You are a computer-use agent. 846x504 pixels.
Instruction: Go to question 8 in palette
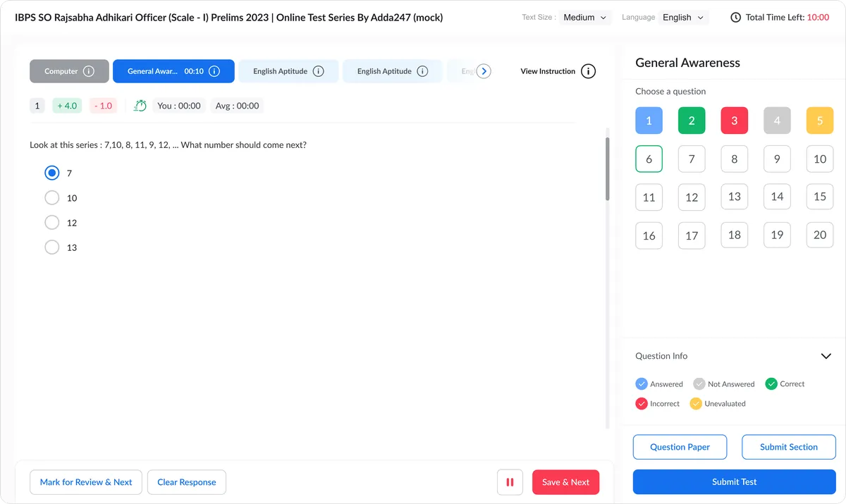click(734, 159)
